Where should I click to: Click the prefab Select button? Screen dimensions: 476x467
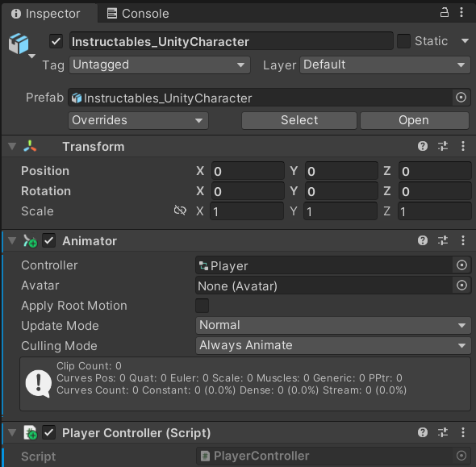coord(299,120)
